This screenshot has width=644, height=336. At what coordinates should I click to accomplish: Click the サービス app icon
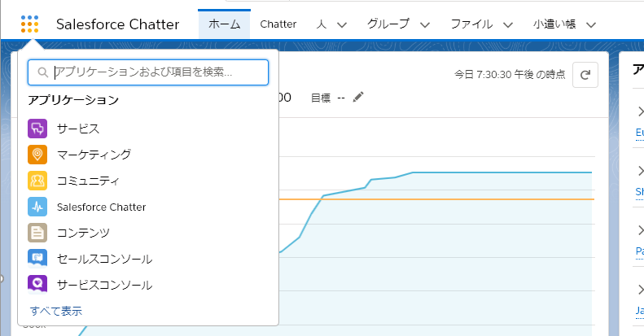point(37,129)
